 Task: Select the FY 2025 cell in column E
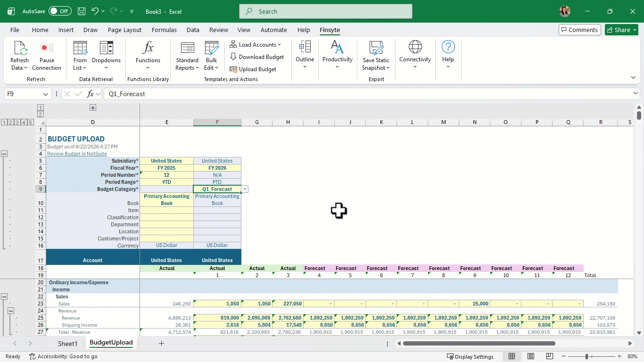[166, 168]
